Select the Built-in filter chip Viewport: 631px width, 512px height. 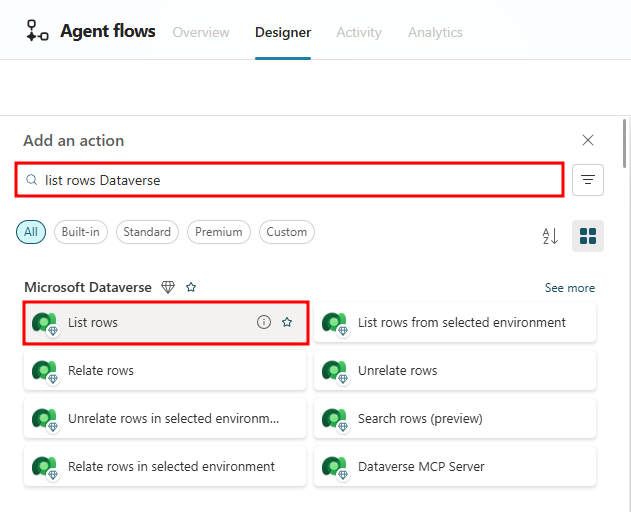click(80, 232)
